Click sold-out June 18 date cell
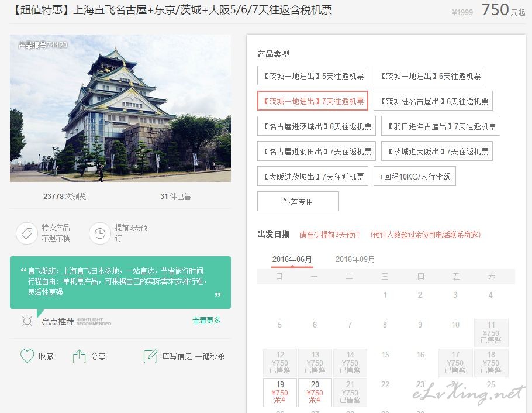 click(x=491, y=363)
